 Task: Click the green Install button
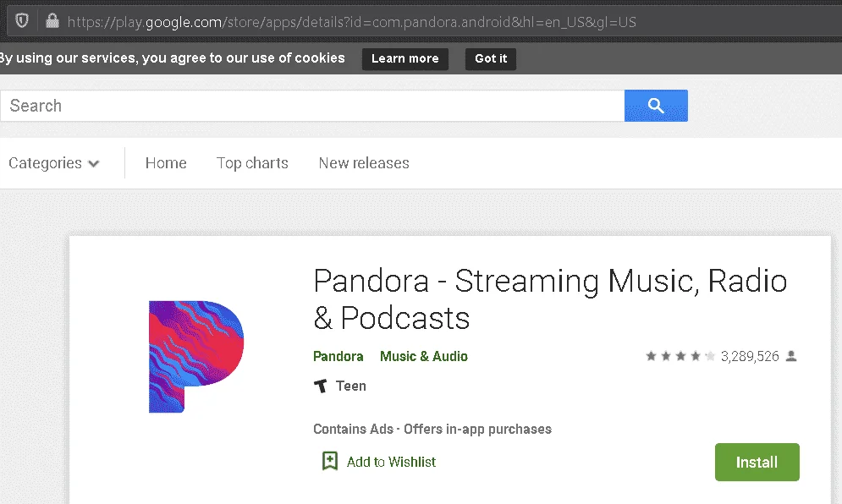click(x=757, y=462)
